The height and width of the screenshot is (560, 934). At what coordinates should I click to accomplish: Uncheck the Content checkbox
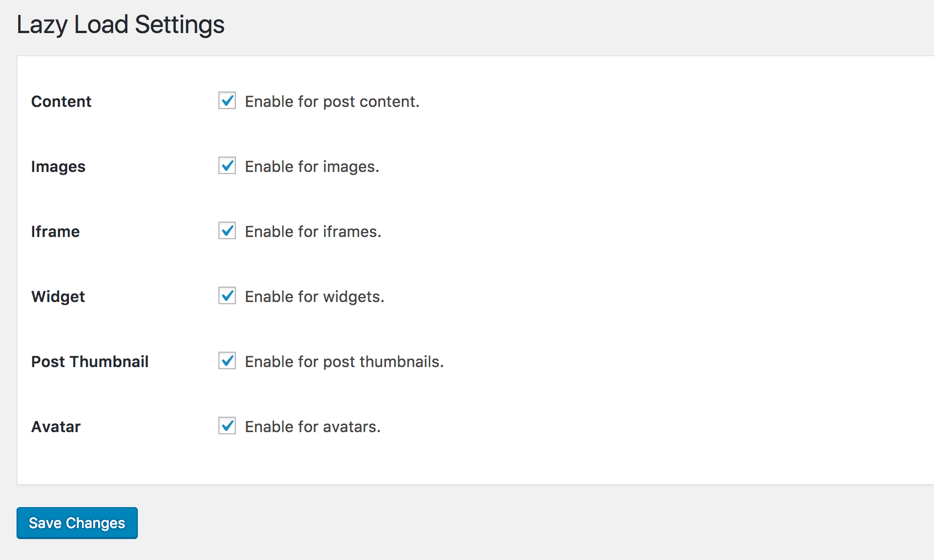pos(227,101)
